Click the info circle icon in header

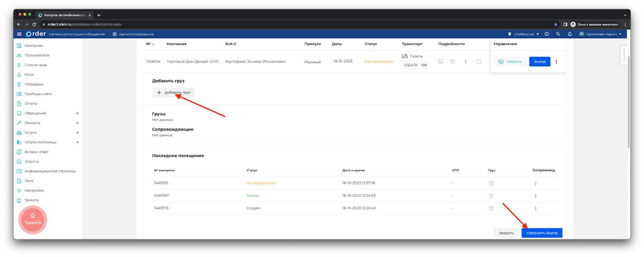547,34
